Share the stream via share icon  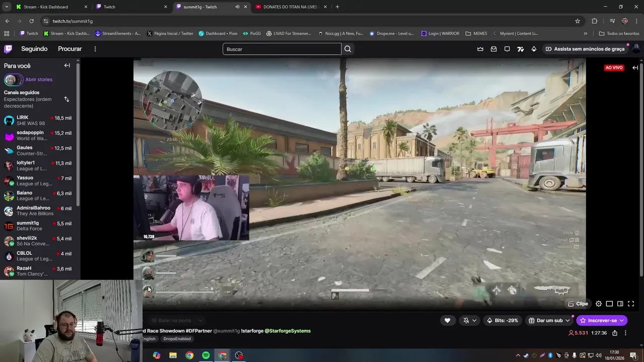pos(615,333)
